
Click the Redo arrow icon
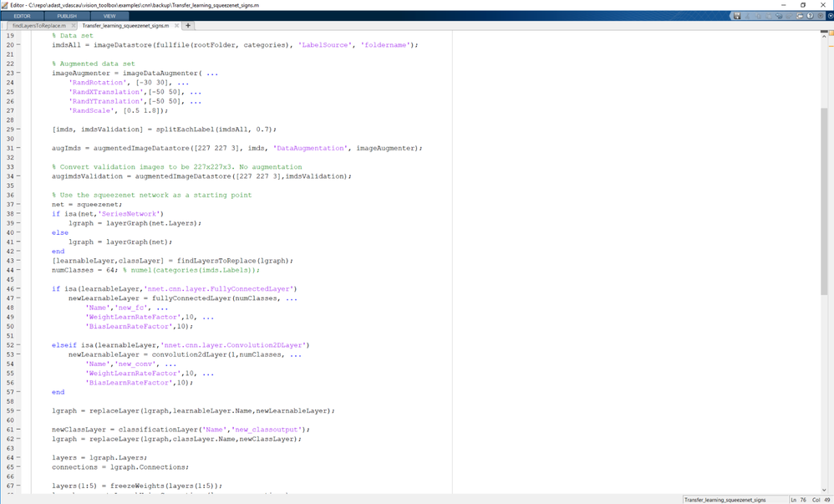click(789, 16)
